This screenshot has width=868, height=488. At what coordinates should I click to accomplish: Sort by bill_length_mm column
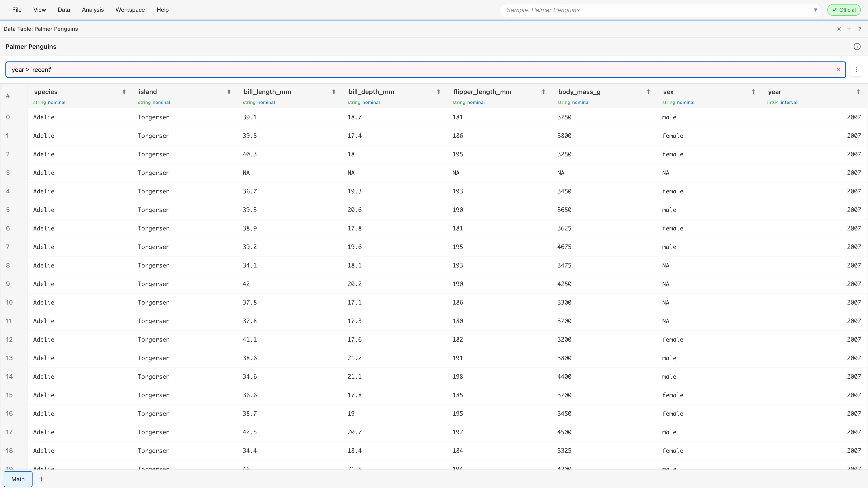(x=334, y=91)
